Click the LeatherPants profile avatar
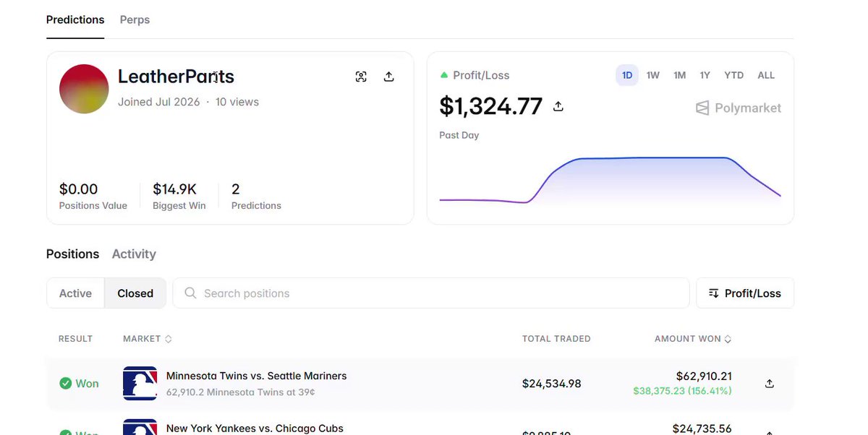 [84, 89]
